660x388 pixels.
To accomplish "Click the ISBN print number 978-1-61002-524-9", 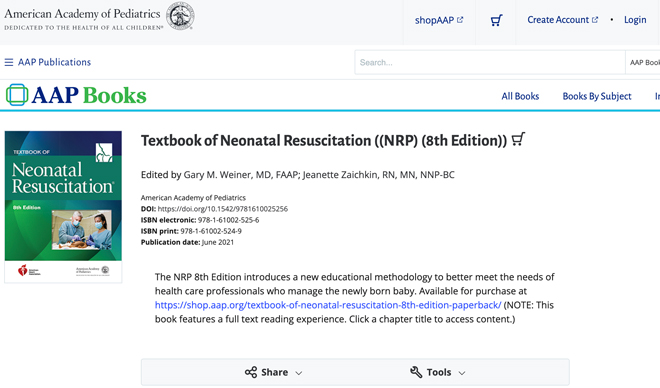I will coord(211,231).
